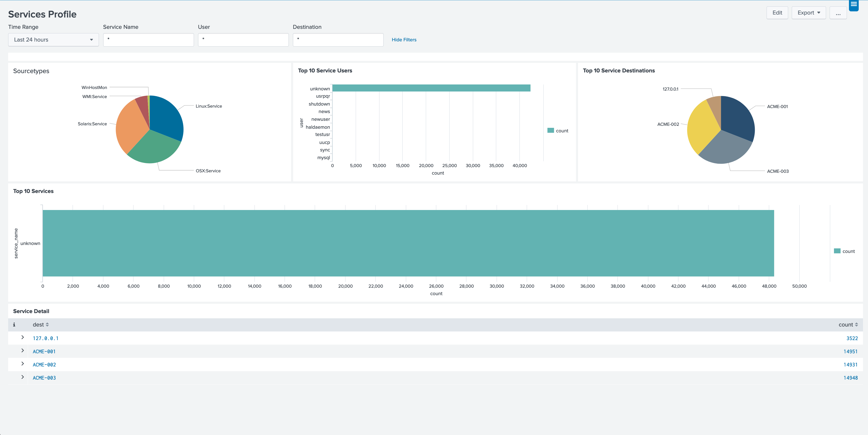Click the count value 14951
Image resolution: width=868 pixels, height=435 pixels.
click(x=851, y=351)
